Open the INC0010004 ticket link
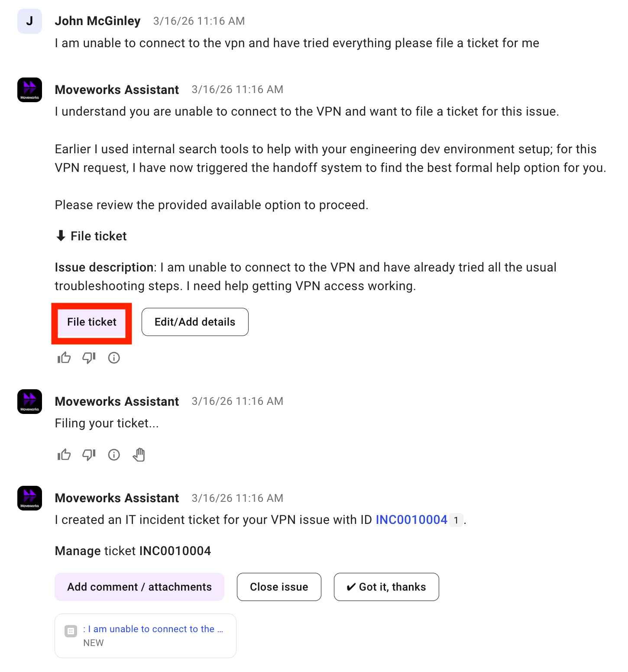Image resolution: width=628 pixels, height=672 pixels. tap(411, 520)
